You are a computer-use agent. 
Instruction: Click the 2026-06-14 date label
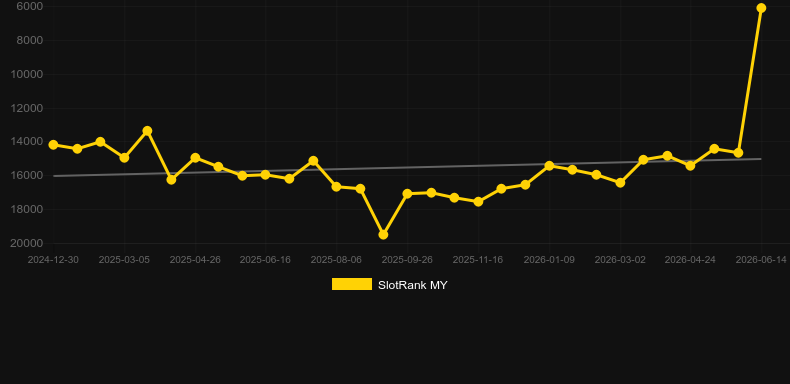[x=761, y=260]
